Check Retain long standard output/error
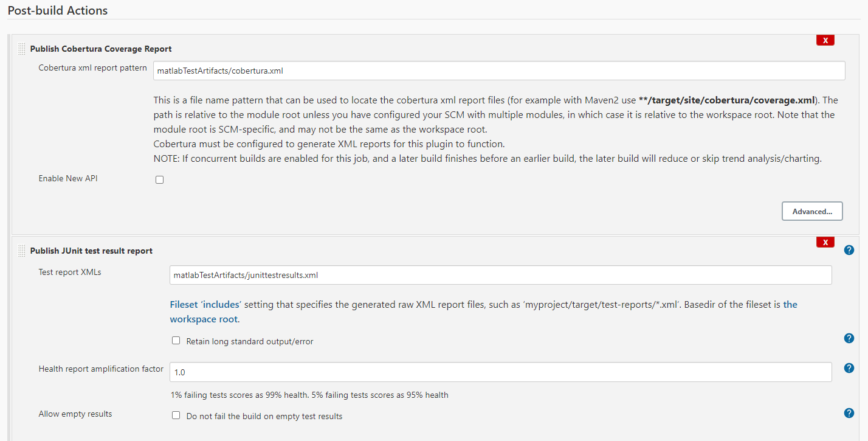This screenshot has height=441, width=868. pos(176,341)
